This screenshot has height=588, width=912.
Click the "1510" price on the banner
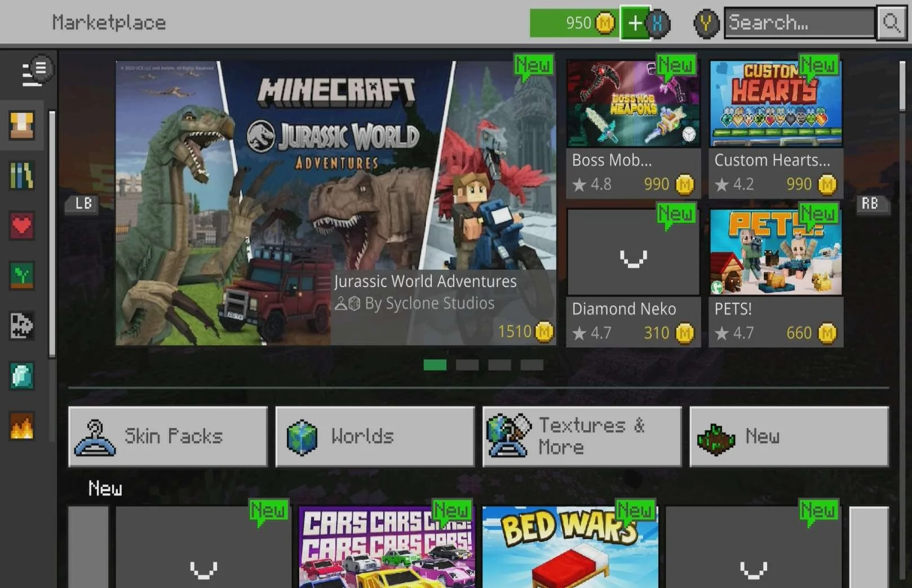(515, 331)
